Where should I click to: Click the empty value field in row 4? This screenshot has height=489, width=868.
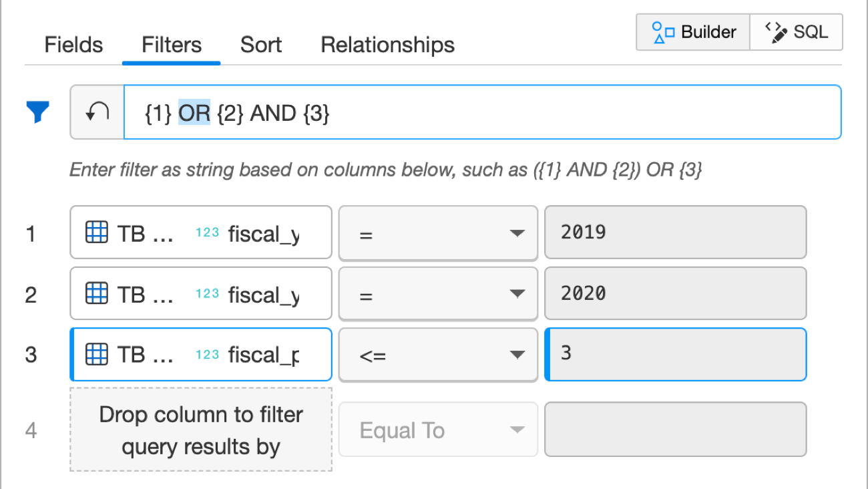click(676, 430)
